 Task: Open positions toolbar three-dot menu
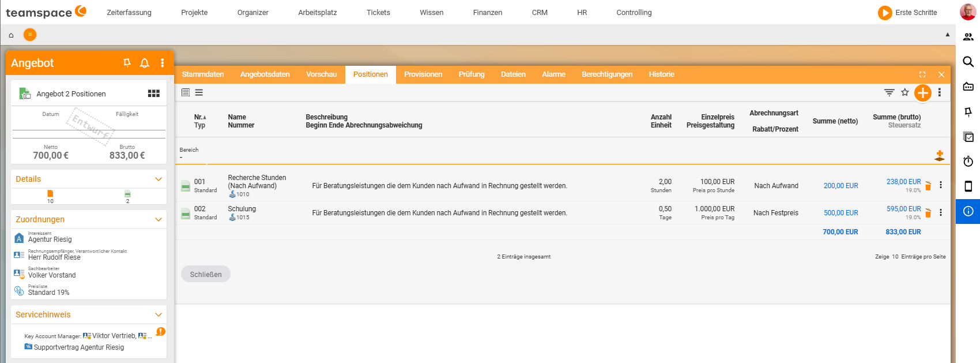940,92
